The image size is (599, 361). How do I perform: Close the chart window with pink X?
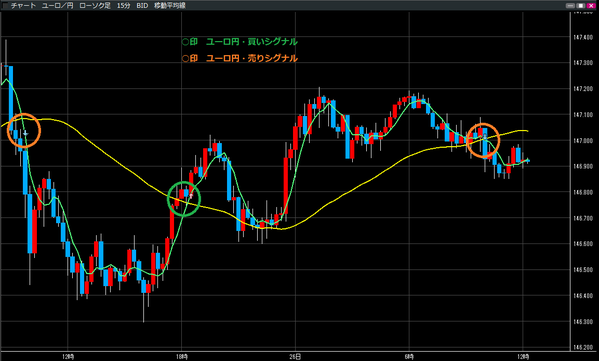(592, 6)
